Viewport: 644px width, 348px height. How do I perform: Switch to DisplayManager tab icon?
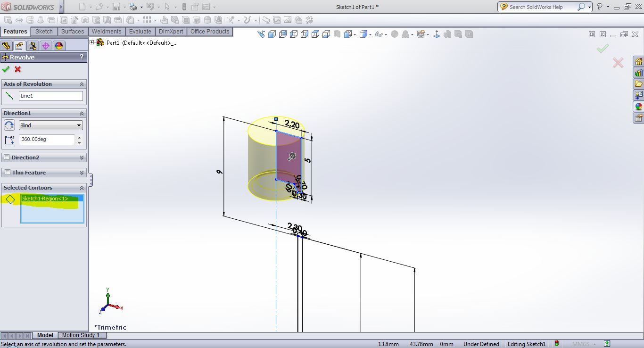(x=58, y=46)
